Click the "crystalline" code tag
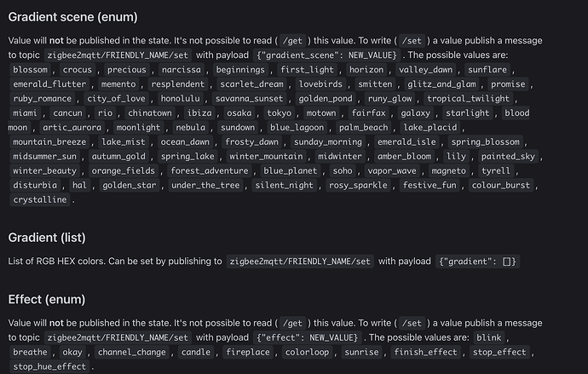Viewport: 588px width, 374px height. tap(40, 199)
